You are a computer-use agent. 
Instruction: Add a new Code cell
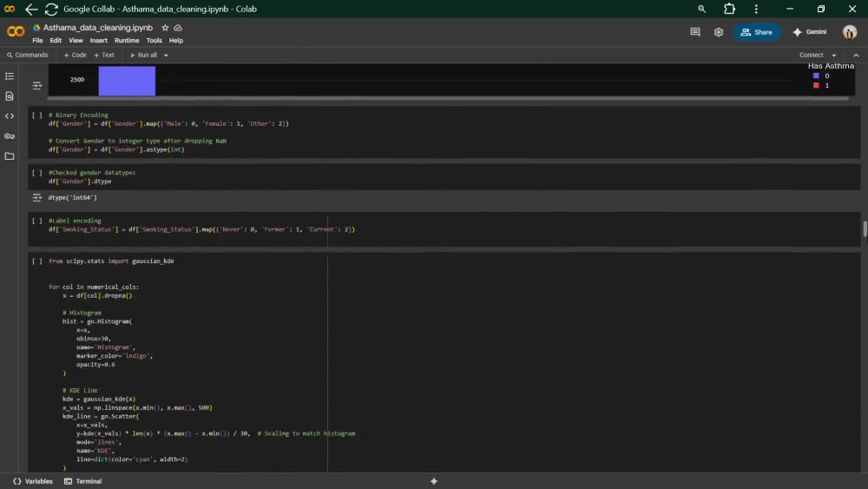point(76,56)
